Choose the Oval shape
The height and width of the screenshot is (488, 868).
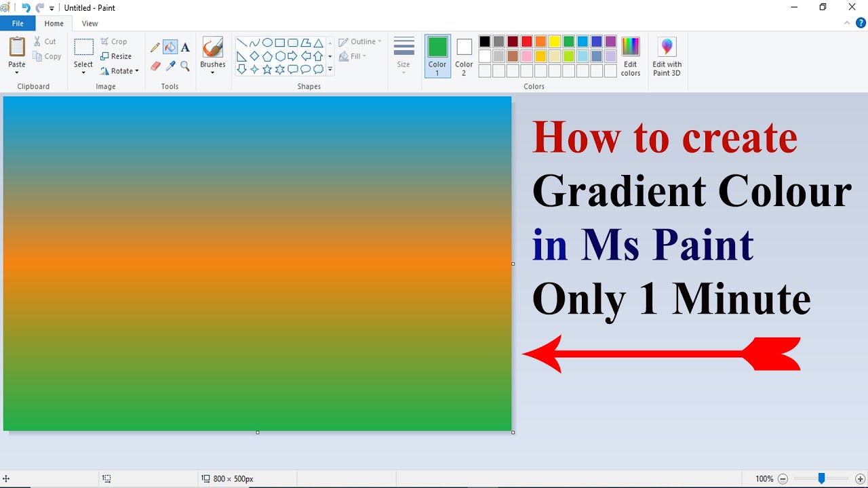coord(267,43)
